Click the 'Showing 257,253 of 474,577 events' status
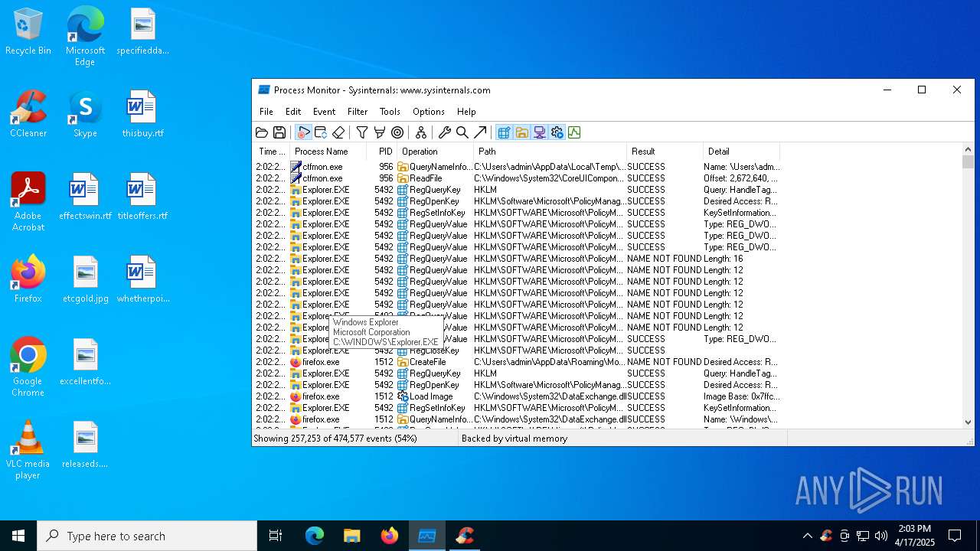980x551 pixels. 335,439
